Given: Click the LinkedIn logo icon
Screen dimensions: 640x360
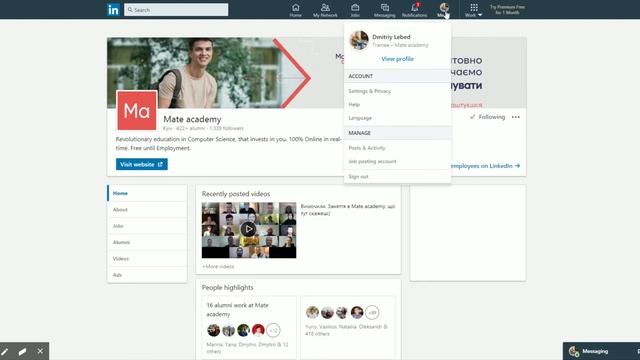Looking at the screenshot, I should (113, 9).
